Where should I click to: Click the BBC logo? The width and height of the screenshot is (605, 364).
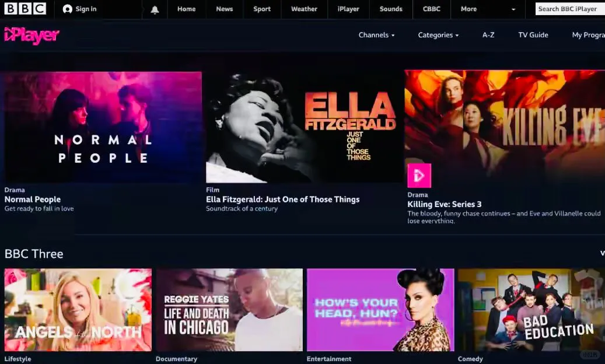(25, 9)
